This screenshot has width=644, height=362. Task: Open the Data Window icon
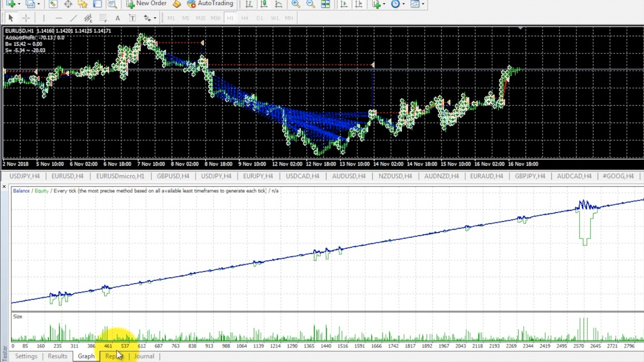pyautogui.click(x=68, y=4)
